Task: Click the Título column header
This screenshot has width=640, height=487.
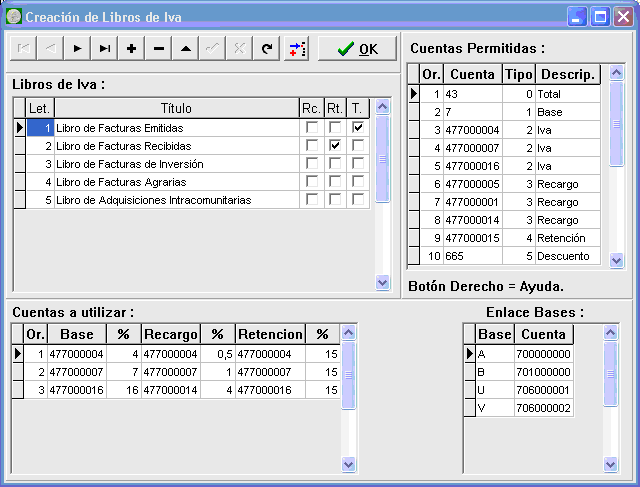Action: [176, 108]
